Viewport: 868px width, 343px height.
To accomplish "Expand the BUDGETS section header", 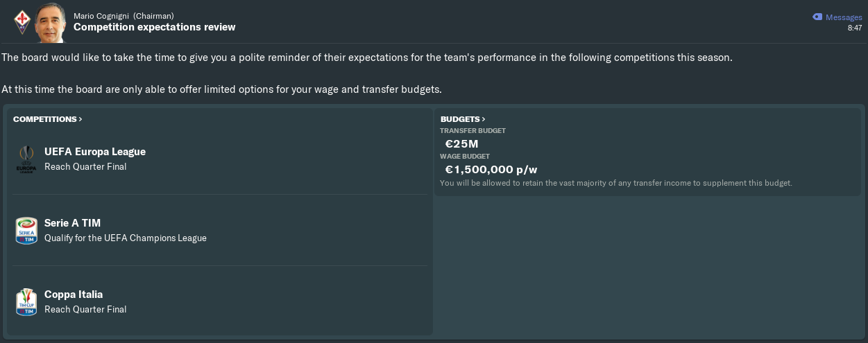I will click(463, 119).
